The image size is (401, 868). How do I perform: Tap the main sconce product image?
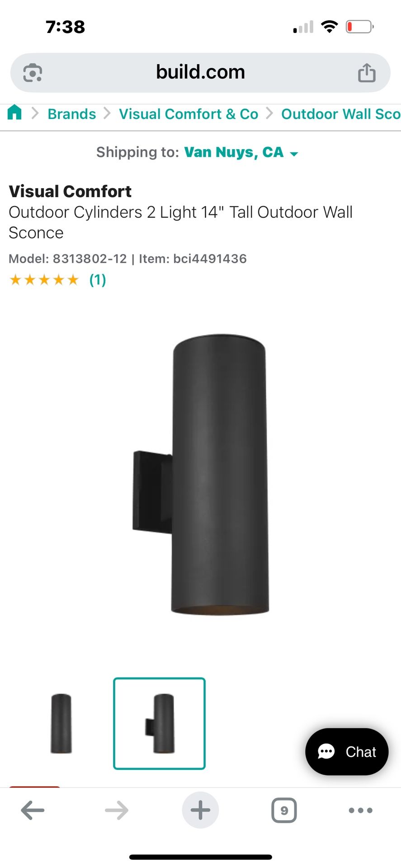coord(200,474)
